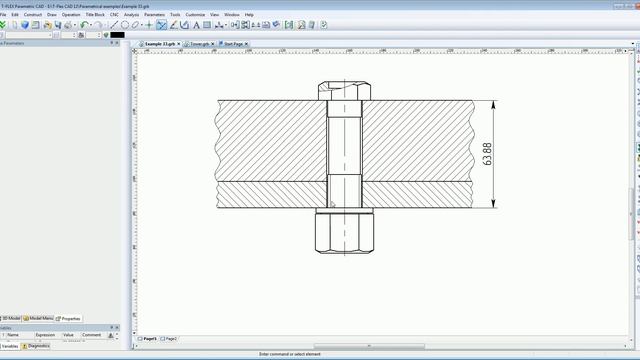
Task: Open the Analysis menu
Action: point(131,15)
